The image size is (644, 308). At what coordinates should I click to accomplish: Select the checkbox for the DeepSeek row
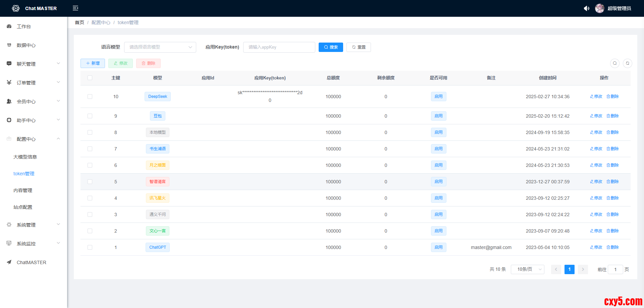90,97
